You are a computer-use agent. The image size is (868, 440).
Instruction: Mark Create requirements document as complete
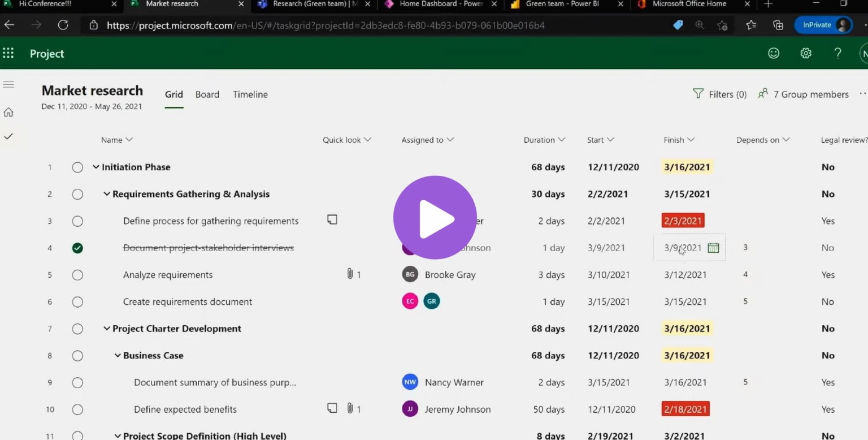point(77,302)
